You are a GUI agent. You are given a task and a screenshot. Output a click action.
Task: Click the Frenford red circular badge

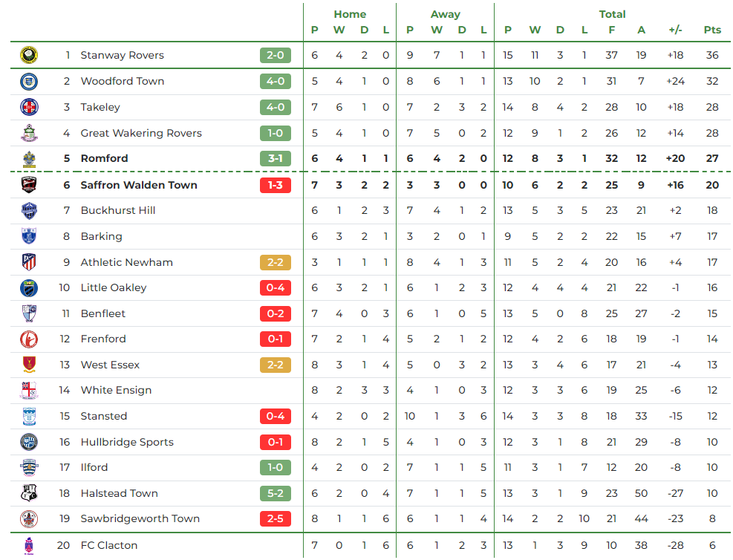[x=29, y=339]
